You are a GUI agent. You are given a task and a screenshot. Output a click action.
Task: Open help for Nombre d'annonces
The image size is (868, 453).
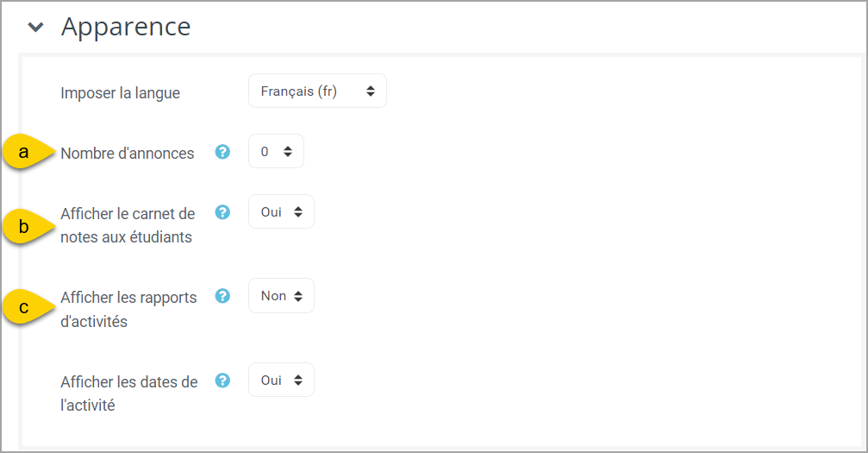tap(222, 151)
